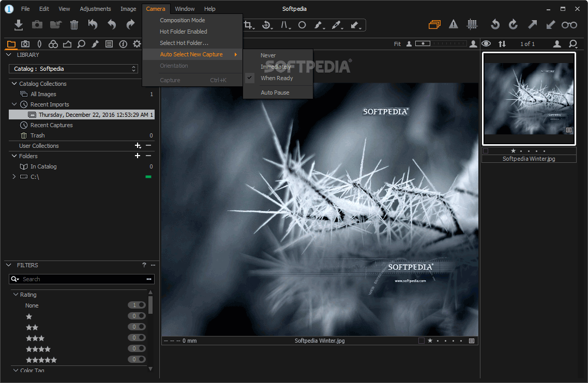
Task: Select the white balance picker tool
Action: 337,25
